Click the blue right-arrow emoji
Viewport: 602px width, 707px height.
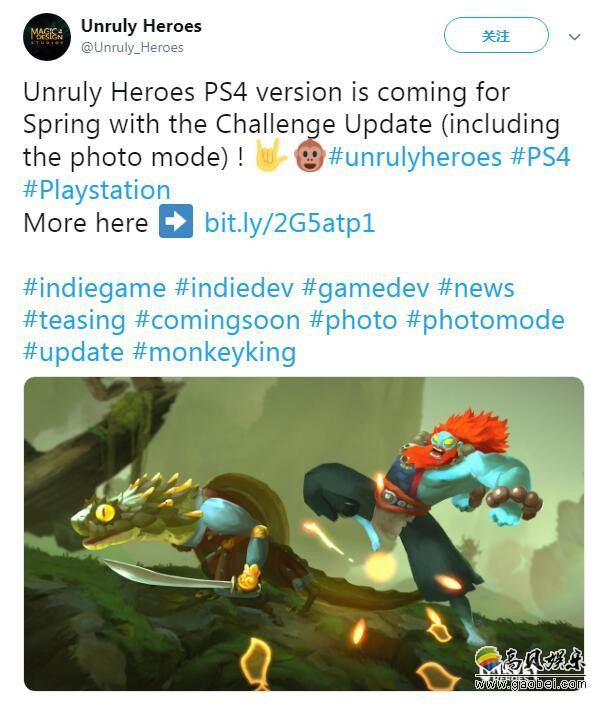pos(176,221)
